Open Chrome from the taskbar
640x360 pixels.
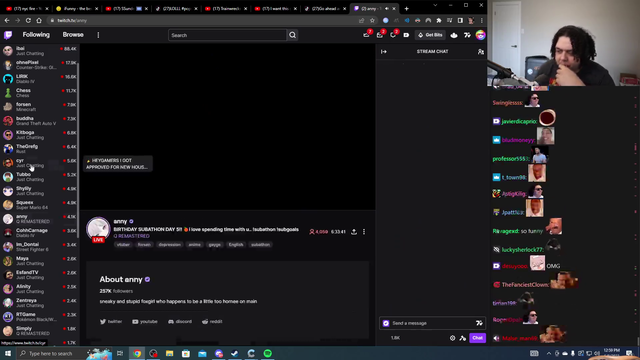(137, 353)
